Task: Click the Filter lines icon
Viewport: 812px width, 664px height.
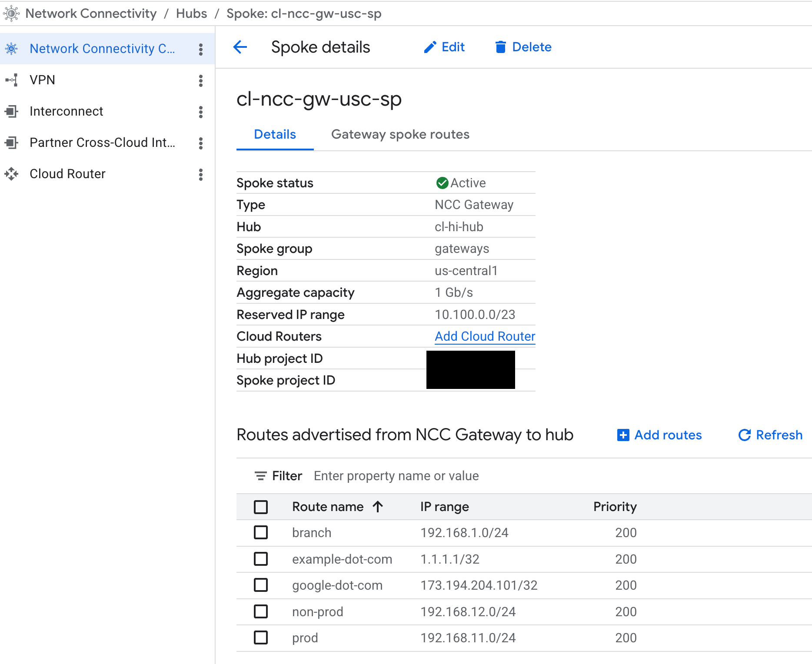Action: 260,476
